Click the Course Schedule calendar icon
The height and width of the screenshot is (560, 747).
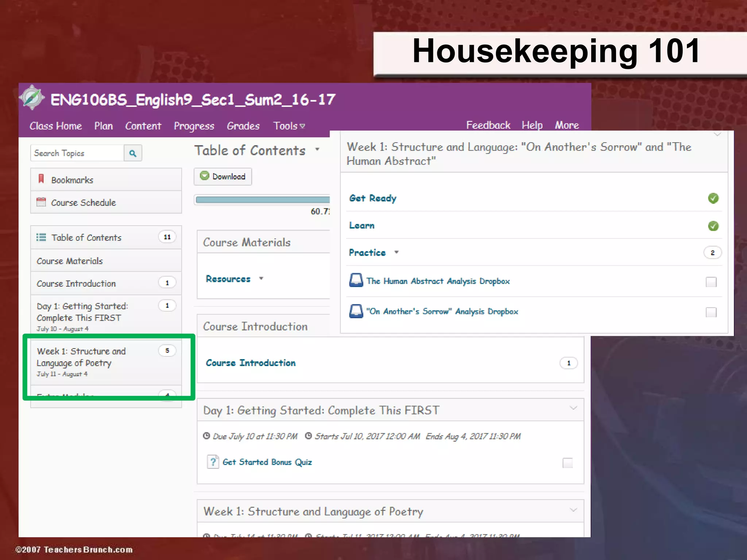(x=41, y=202)
